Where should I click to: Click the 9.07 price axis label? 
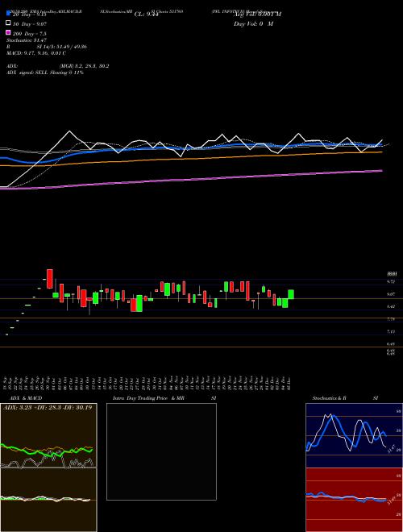[391, 294]
